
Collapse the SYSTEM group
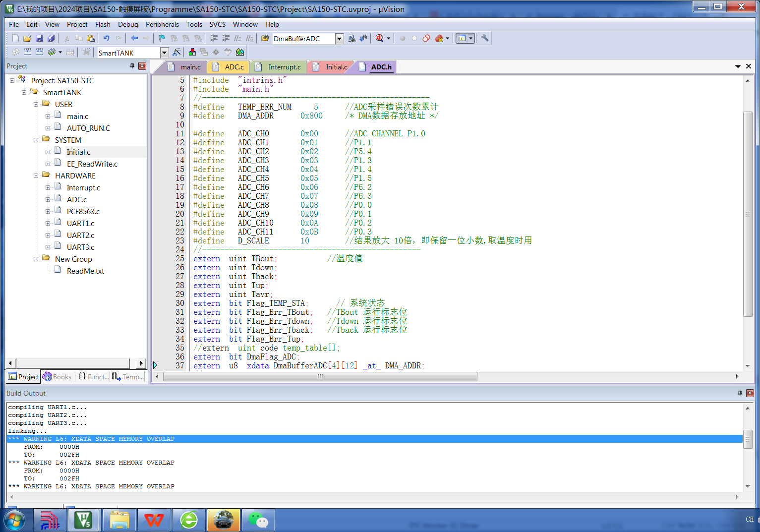[36, 140]
